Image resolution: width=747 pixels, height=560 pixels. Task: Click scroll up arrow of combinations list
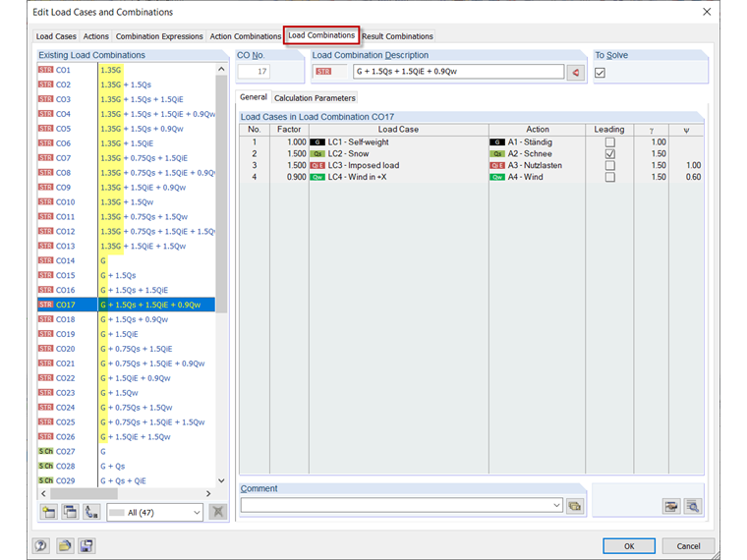point(221,70)
